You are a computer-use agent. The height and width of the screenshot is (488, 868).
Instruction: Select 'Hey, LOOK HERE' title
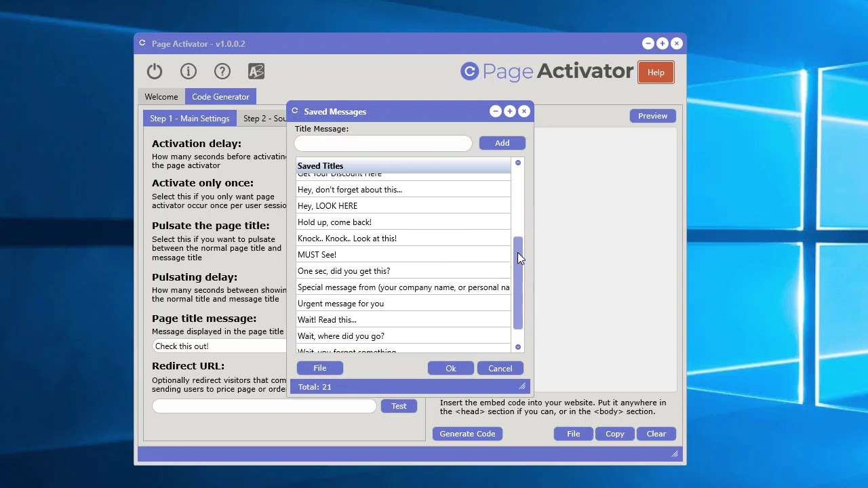tap(403, 206)
